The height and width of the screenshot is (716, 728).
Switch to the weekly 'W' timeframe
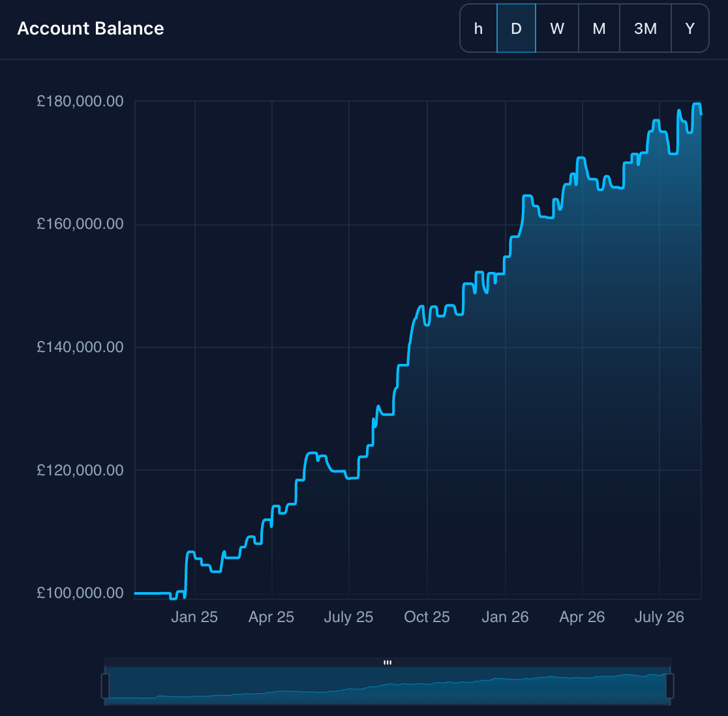pos(557,28)
